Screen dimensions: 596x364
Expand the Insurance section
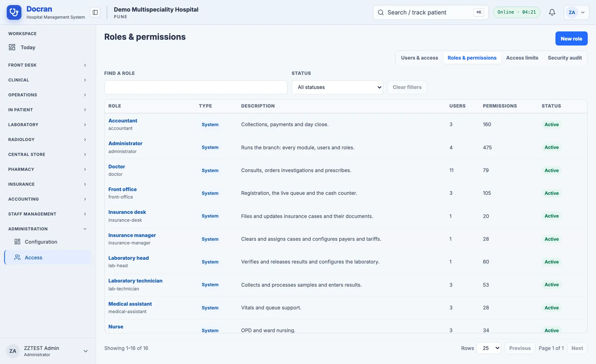(x=48, y=184)
